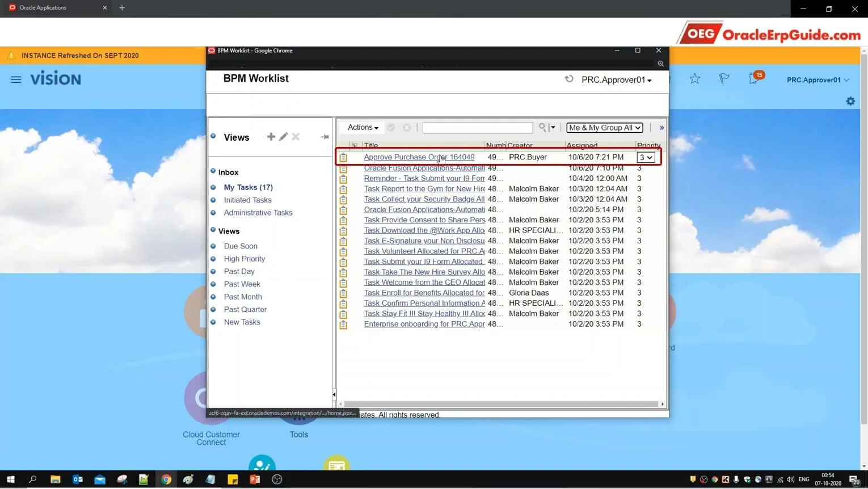Click task icon beside Reminder - Task Submit I9
This screenshot has width=868, height=489.
[343, 179]
